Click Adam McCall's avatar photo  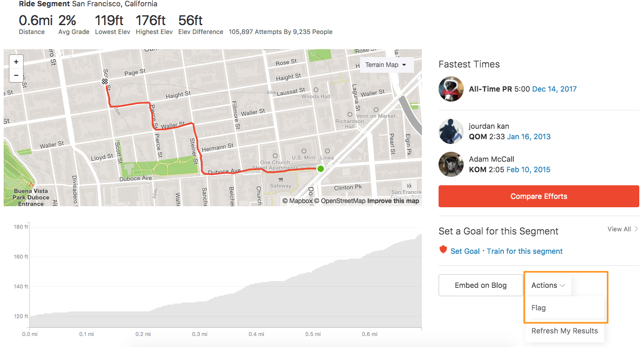(451, 164)
